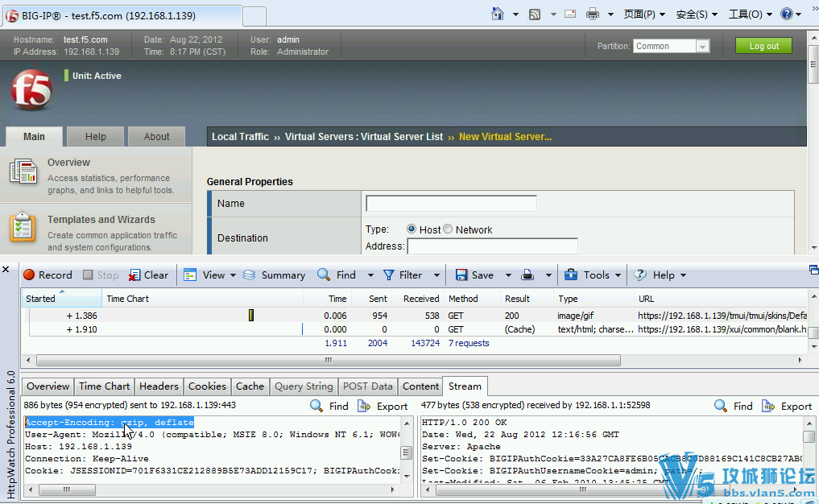Open the Headers tab
The width and height of the screenshot is (819, 504).
159,386
